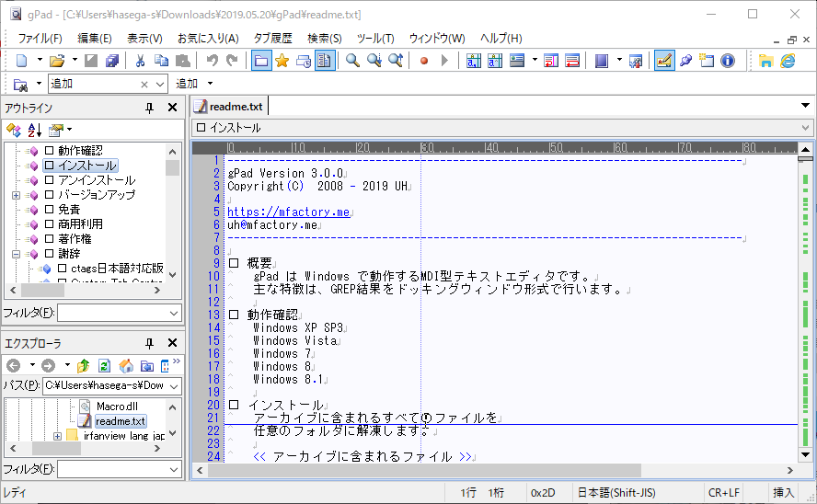Select the readme.txt document tab
This screenshot has height=504, width=817.
229,106
